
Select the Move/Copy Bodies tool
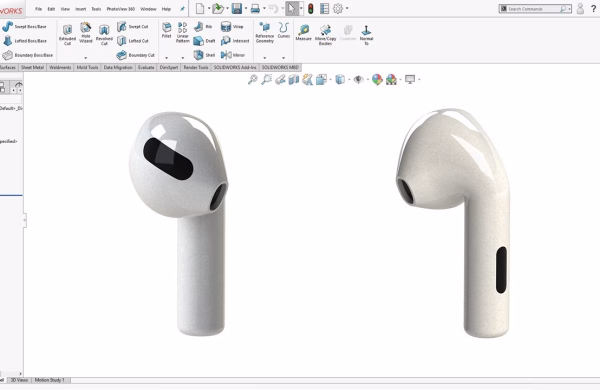click(325, 35)
